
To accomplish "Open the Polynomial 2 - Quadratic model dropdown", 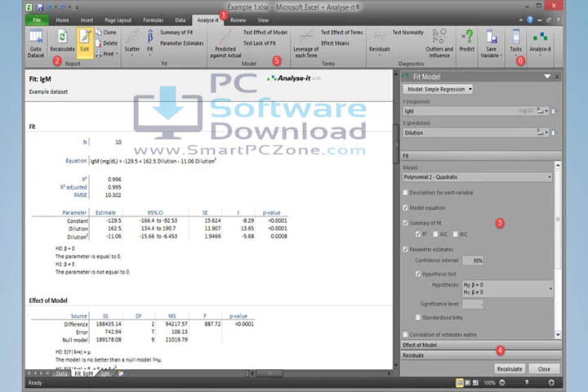I will (478, 177).
